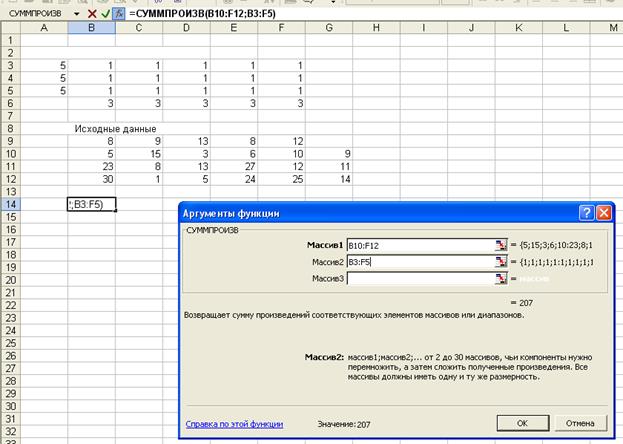Click into empty Массив3 input field
The image size is (623, 444).
coord(420,279)
